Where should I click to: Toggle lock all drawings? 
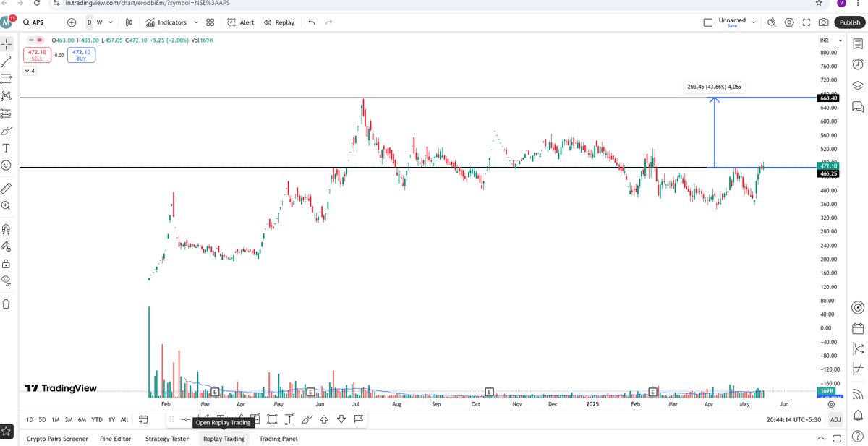pos(7,263)
